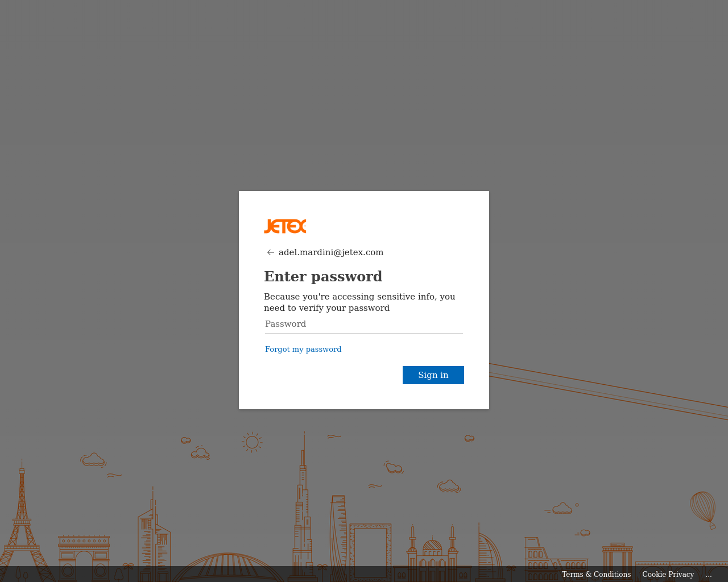Open the Forgot my password link
This screenshot has height=582, width=728.
[x=303, y=349]
